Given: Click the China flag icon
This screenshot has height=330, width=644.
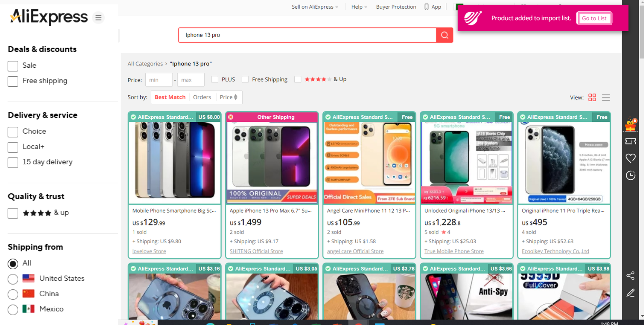Looking at the screenshot, I should (28, 294).
